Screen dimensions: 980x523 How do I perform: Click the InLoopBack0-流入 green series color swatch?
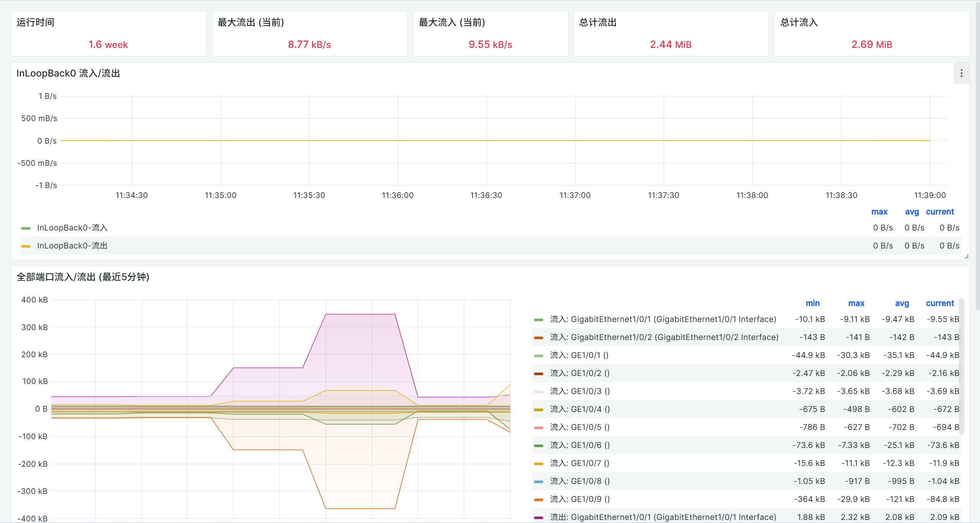coord(26,228)
